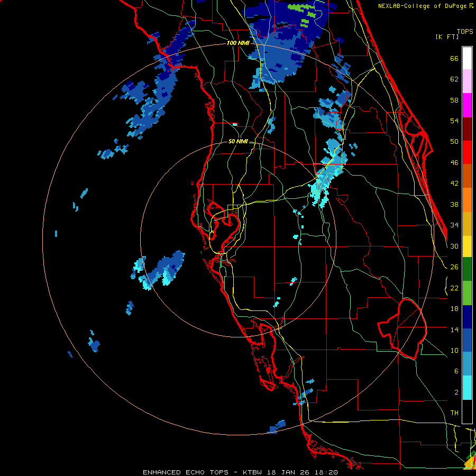Click legend value "42"
Viewport: 476px width, 476px height.
pyautogui.click(x=454, y=184)
